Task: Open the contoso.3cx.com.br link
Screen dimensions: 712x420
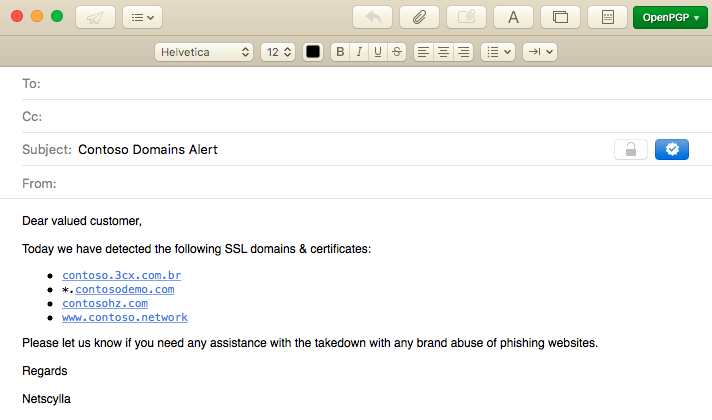Action: coord(122,276)
